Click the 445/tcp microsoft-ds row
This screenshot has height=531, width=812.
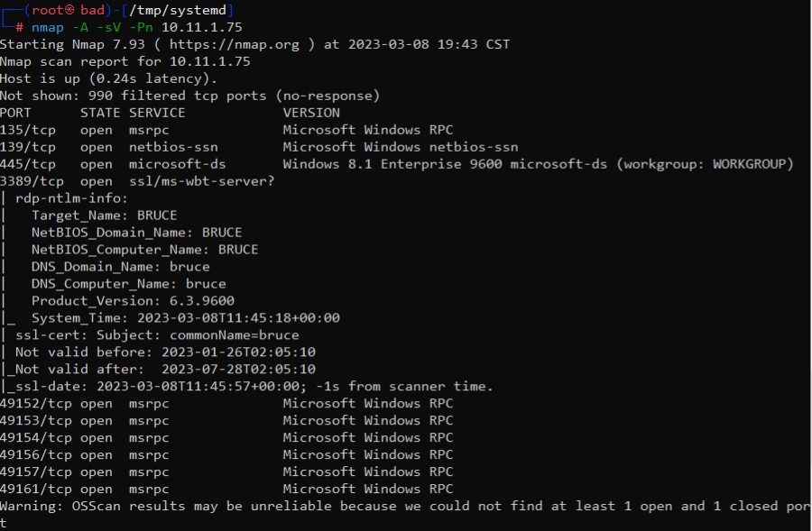397,164
